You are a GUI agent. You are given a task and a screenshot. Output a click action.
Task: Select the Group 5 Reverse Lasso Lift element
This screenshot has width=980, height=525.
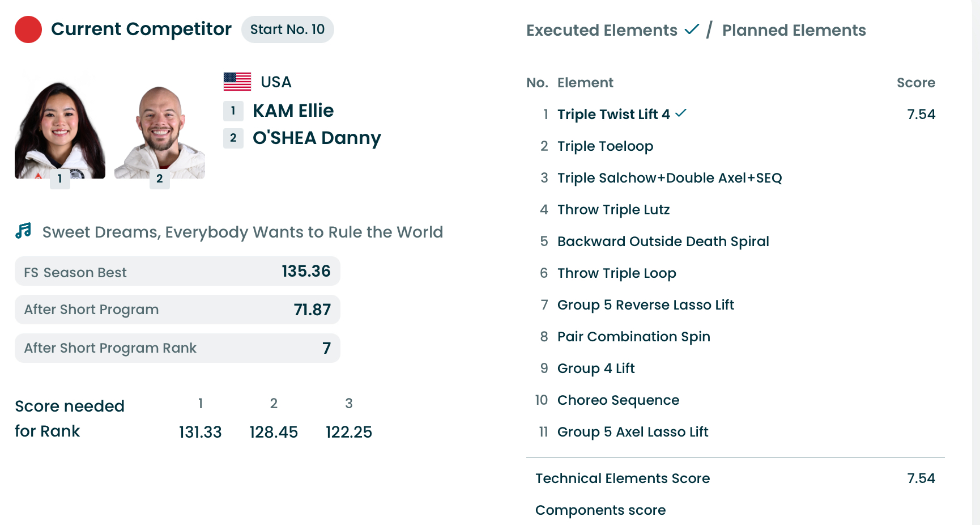click(646, 305)
